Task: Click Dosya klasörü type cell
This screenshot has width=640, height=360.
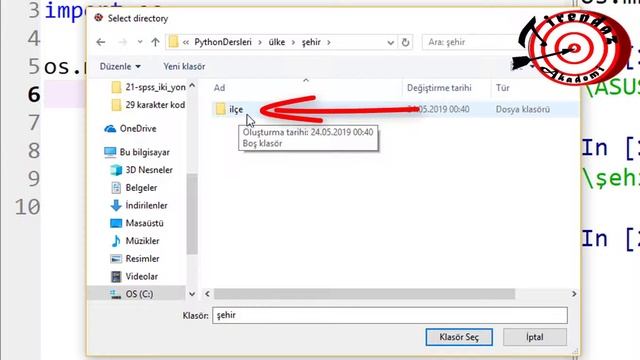Action: (x=522, y=109)
